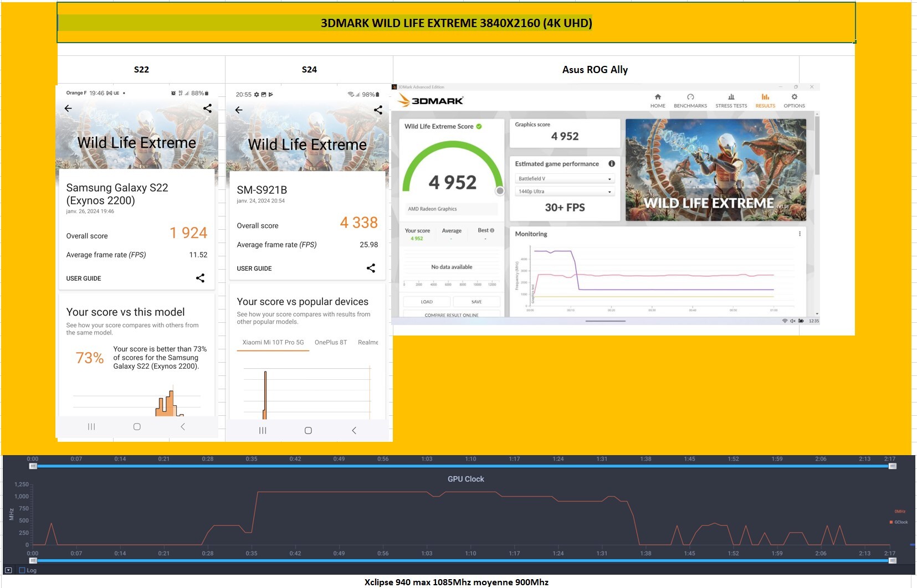The height and width of the screenshot is (588, 917).
Task: Click the Wild Life Extreme artwork thumbnail in 3DMark
Action: coord(716,170)
